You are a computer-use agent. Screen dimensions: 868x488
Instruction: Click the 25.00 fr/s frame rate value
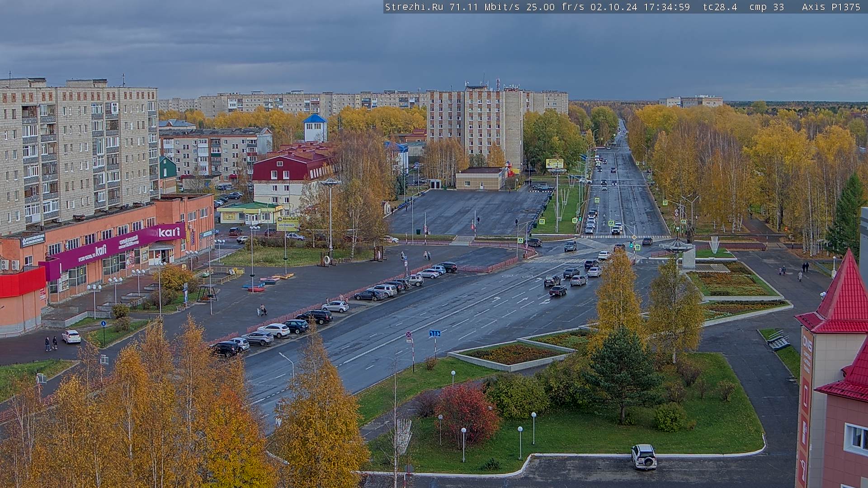pos(555,7)
